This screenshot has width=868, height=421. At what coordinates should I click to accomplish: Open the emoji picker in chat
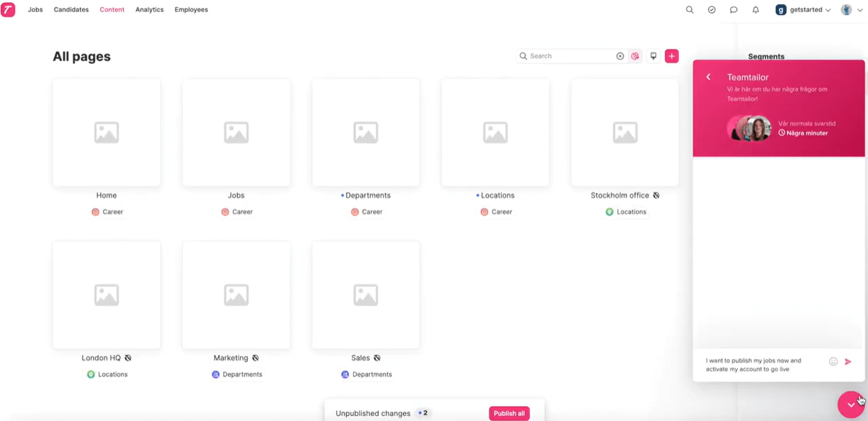coord(833,361)
